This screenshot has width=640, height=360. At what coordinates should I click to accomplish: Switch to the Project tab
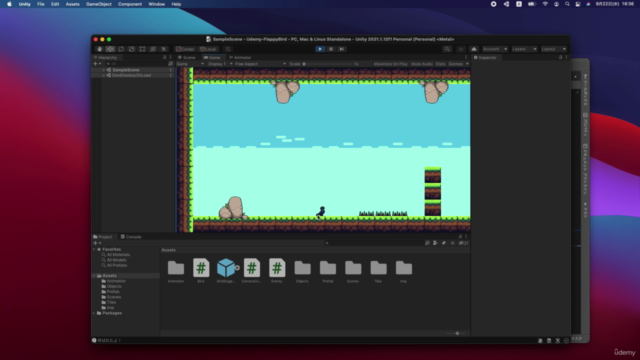coord(103,237)
